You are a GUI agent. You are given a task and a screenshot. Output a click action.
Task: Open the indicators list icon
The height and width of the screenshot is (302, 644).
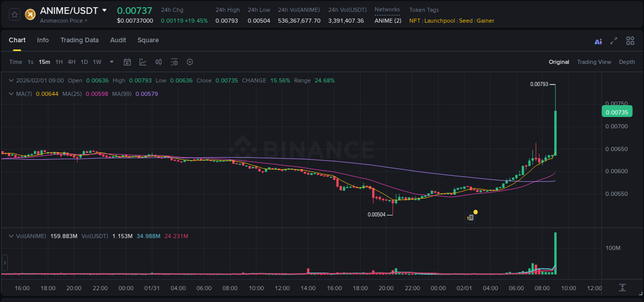[174, 62]
